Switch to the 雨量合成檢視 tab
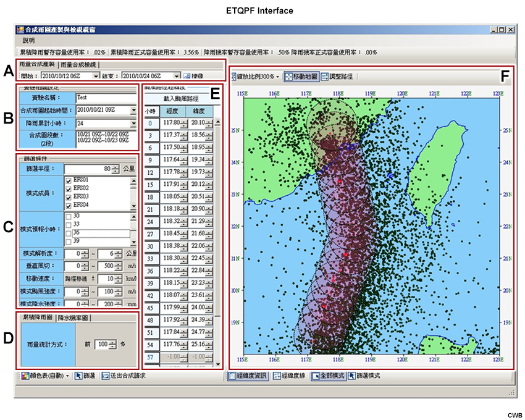Screen dimensions: 525x420 (78, 65)
